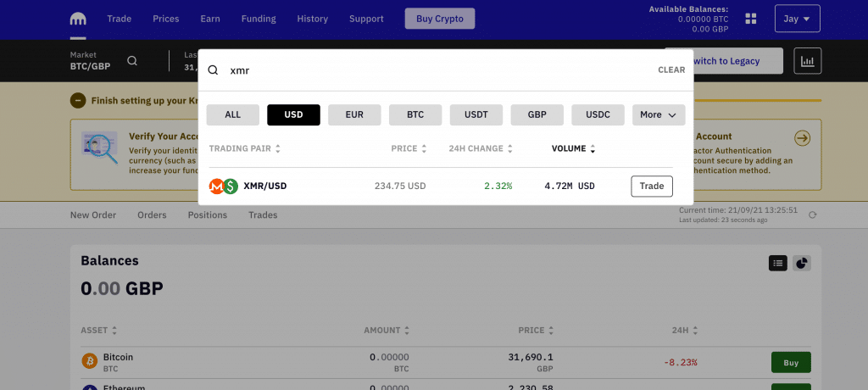This screenshot has height=390, width=868.
Task: Sort balances by 24H column
Action: coord(685,330)
